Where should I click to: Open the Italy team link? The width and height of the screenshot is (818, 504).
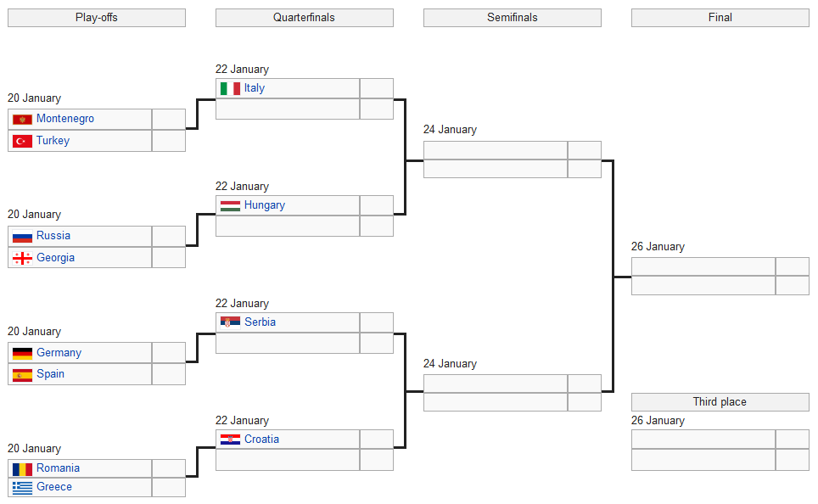[255, 88]
